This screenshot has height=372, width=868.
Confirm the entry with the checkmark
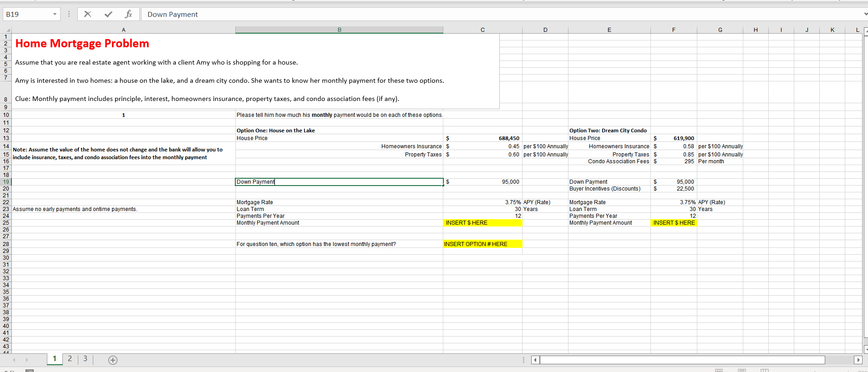[108, 14]
